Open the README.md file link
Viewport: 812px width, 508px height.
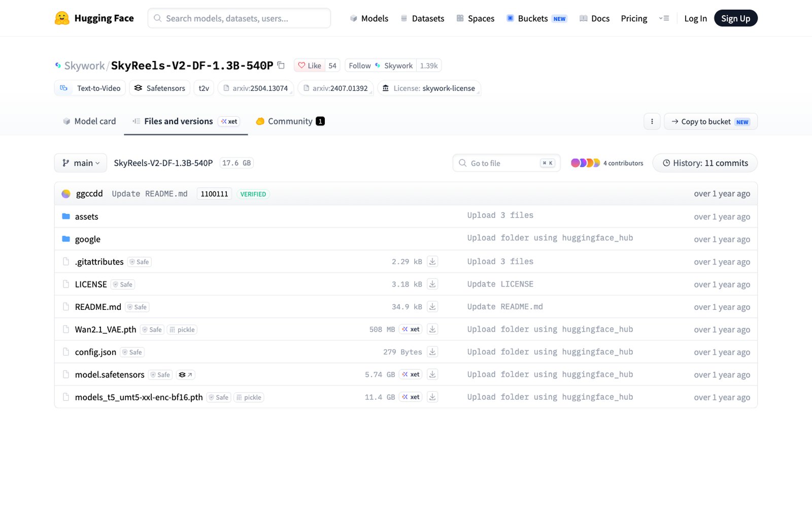click(x=98, y=307)
